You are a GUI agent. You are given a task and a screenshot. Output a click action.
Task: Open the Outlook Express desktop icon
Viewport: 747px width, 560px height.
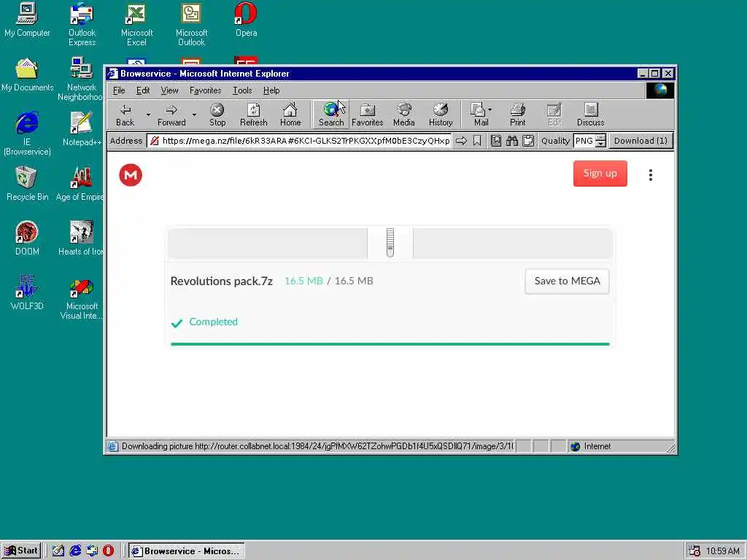click(x=82, y=24)
